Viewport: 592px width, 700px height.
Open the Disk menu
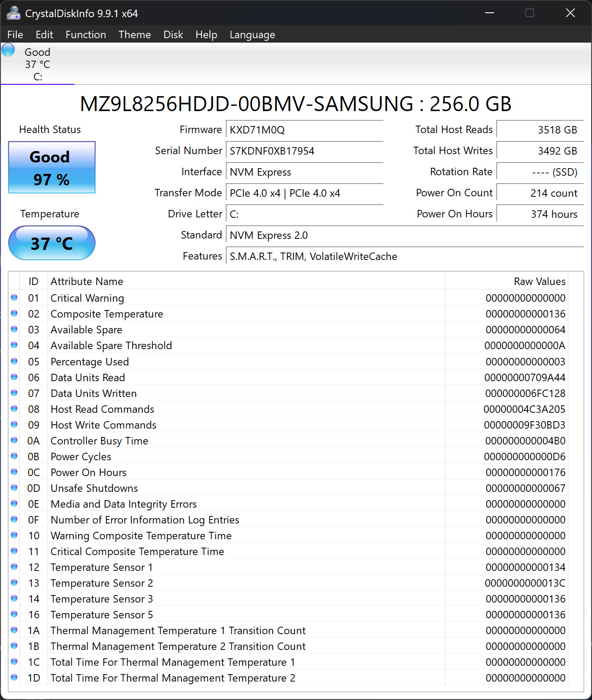(173, 35)
